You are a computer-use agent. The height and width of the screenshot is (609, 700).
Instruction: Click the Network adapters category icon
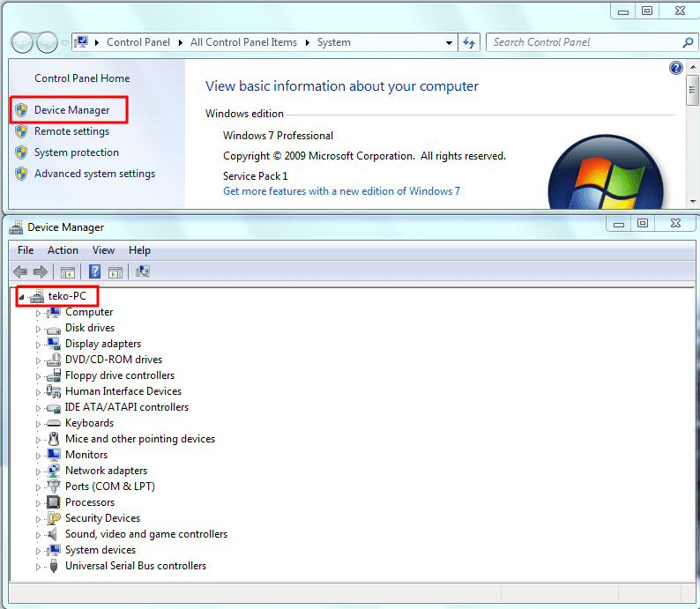click(54, 471)
